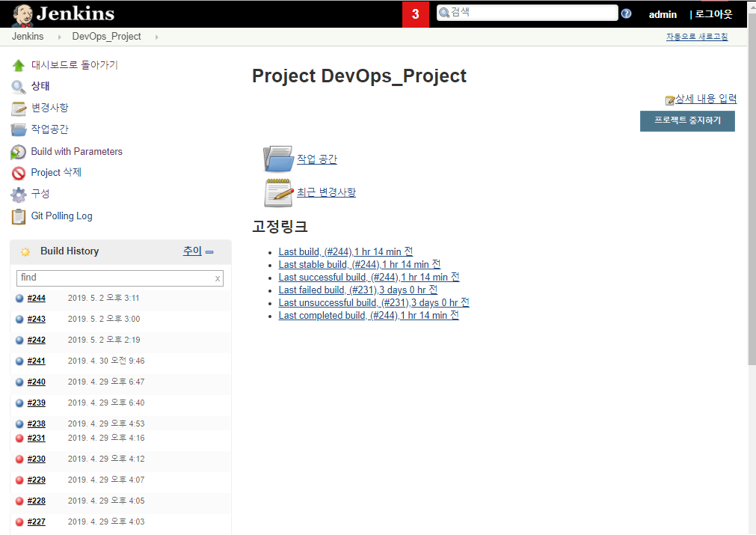Viewport: 756px width, 535px height.
Task: Open build #240
Action: (36, 382)
